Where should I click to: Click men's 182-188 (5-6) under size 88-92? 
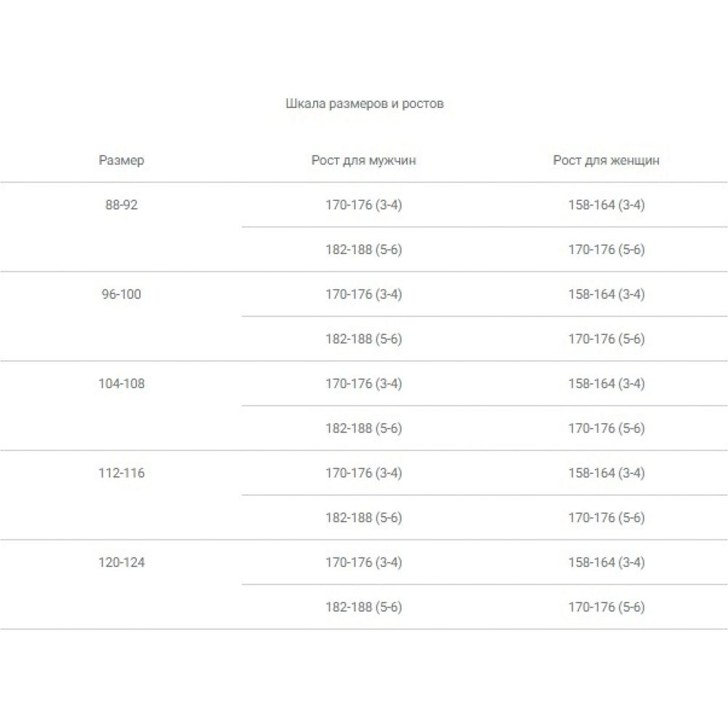pos(363,250)
